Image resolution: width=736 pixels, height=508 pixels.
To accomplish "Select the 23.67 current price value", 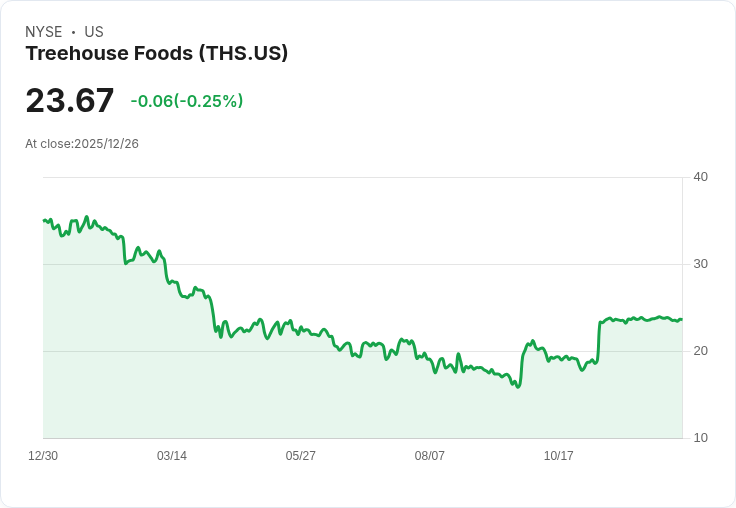I will 69,100.
